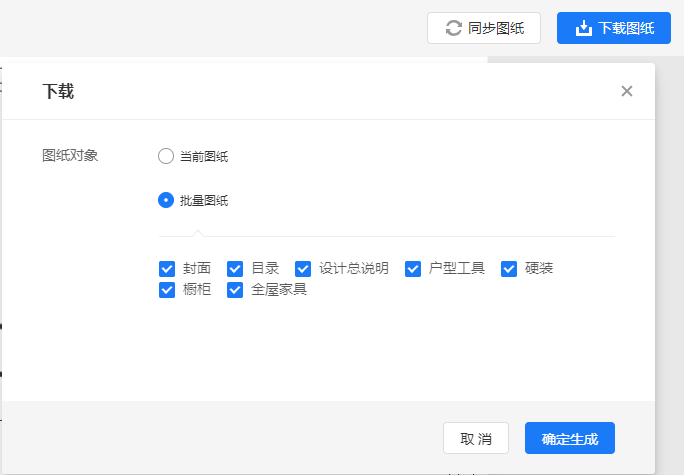Screen dimensions: 684x475
Task: Close the 下载 dialog with the X
Action: (x=627, y=91)
